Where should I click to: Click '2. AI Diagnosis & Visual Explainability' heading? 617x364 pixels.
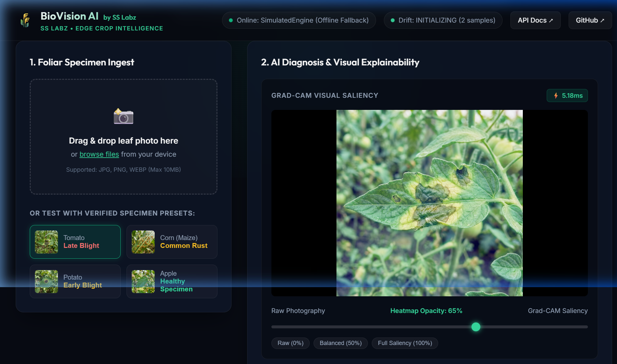coord(340,62)
